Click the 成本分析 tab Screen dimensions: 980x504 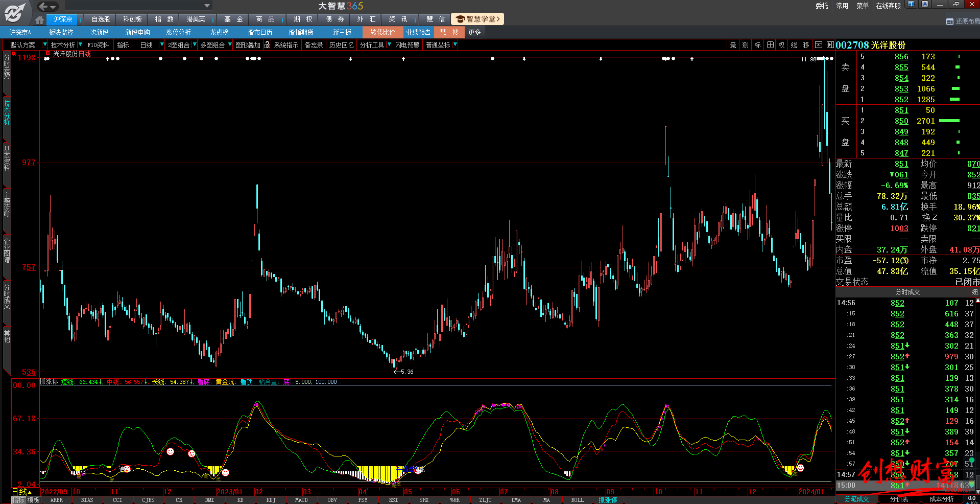[x=942, y=499]
